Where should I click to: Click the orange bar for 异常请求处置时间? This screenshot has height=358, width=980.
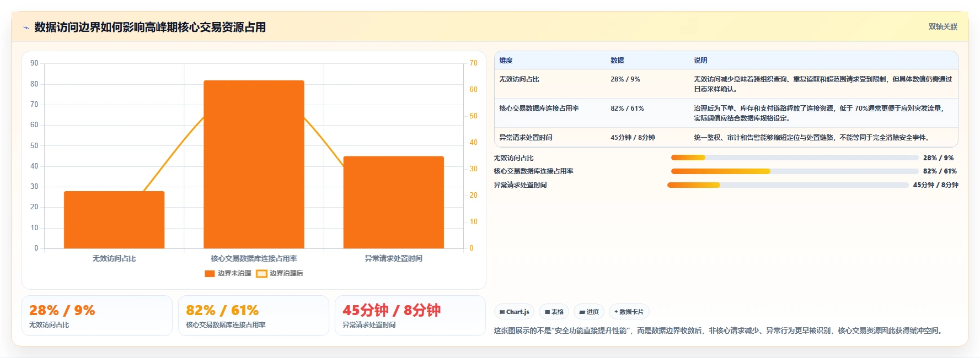394,202
